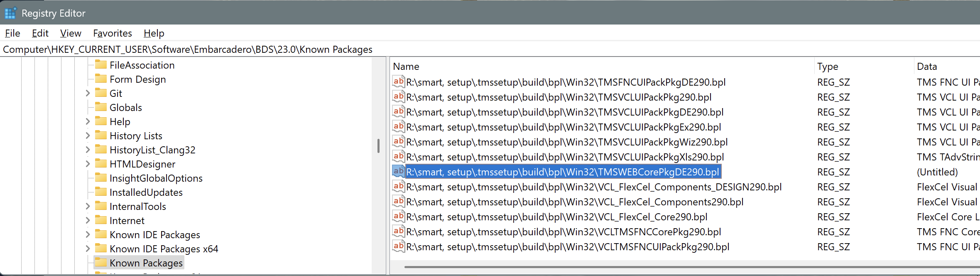Expand the InternalTools key

click(88, 207)
